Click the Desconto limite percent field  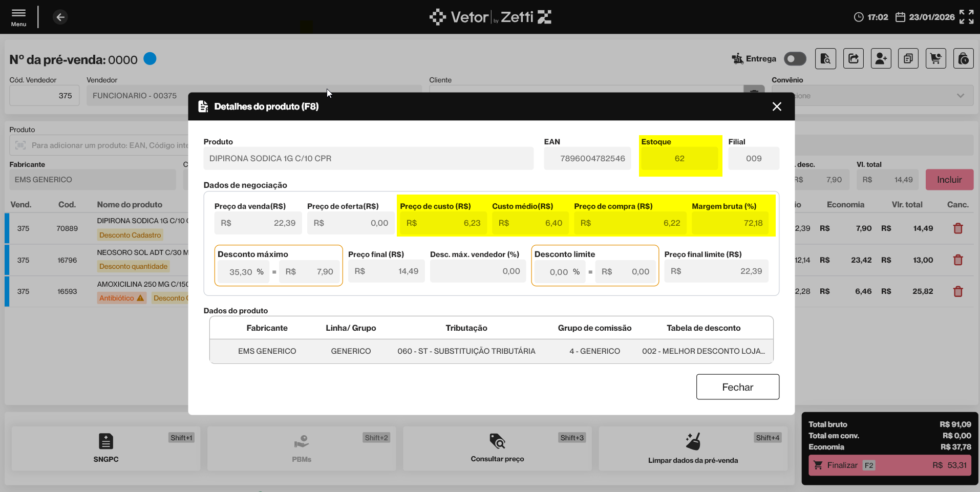coord(560,272)
